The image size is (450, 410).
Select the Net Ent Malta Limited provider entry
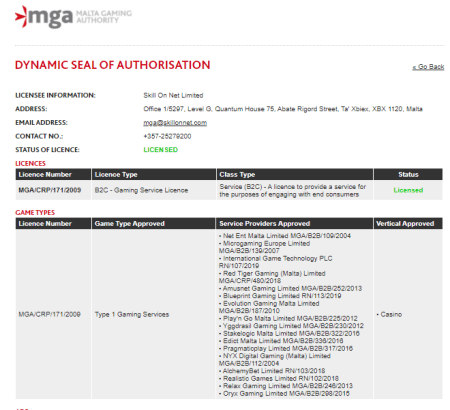(x=285, y=236)
